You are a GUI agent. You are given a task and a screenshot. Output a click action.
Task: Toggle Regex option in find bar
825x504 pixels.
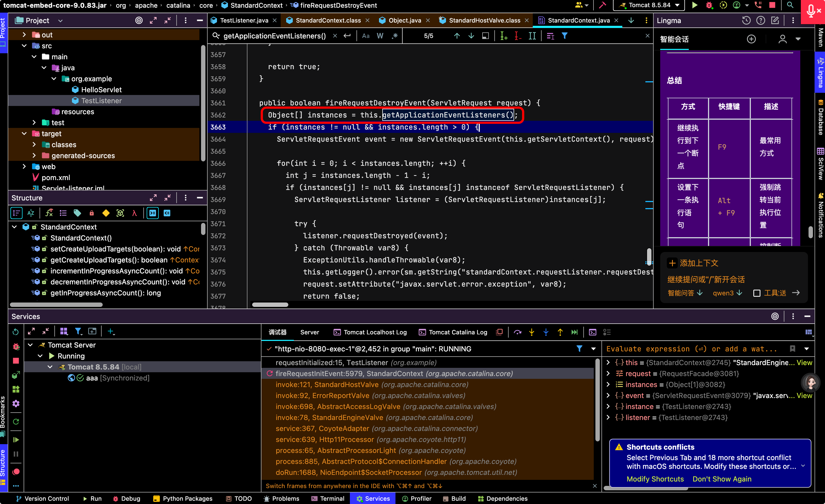pos(395,36)
